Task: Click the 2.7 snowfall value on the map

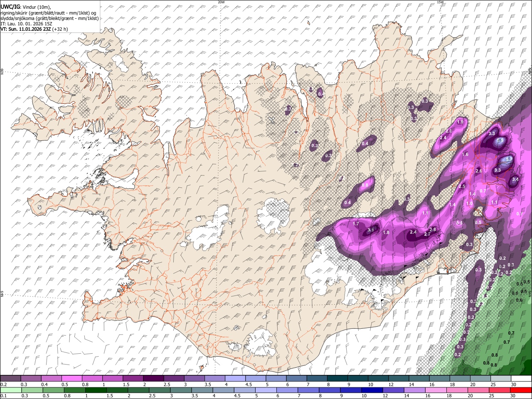Action: point(427,234)
